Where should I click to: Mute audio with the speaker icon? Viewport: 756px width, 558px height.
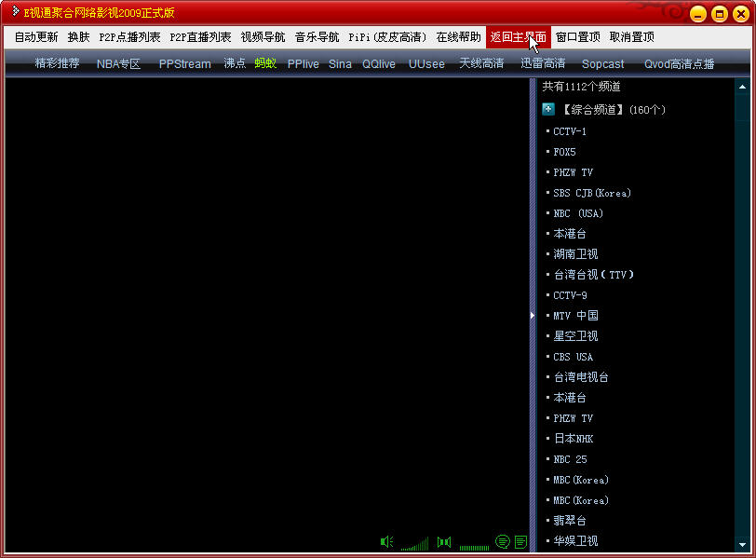[386, 541]
